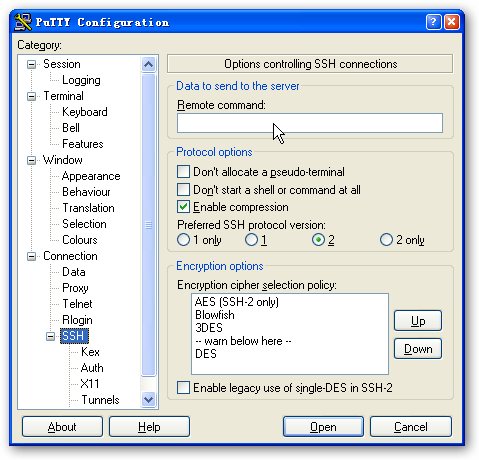Cancel the configuration dialog
The width and height of the screenshot is (479, 460).
click(x=411, y=426)
